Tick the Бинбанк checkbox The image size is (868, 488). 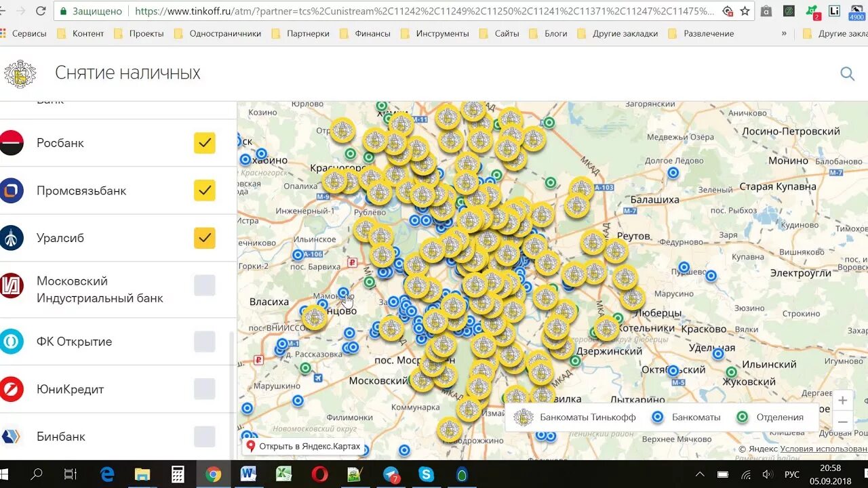coord(205,436)
